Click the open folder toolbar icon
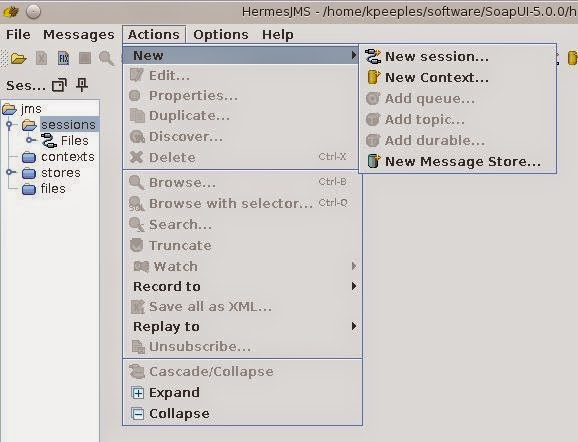This screenshot has height=442, width=578. (18, 58)
